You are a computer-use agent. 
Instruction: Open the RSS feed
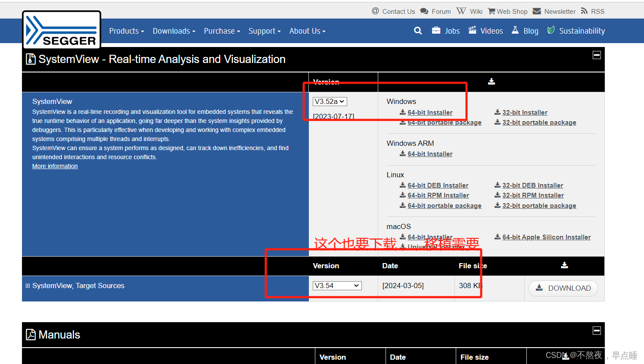(x=593, y=11)
